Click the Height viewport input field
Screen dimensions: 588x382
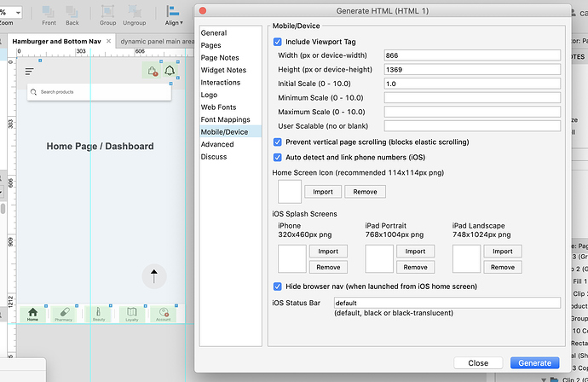click(472, 69)
